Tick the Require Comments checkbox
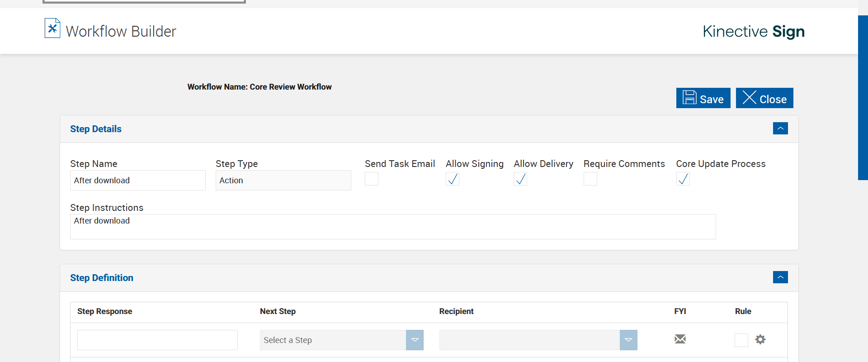The image size is (868, 362). point(590,179)
